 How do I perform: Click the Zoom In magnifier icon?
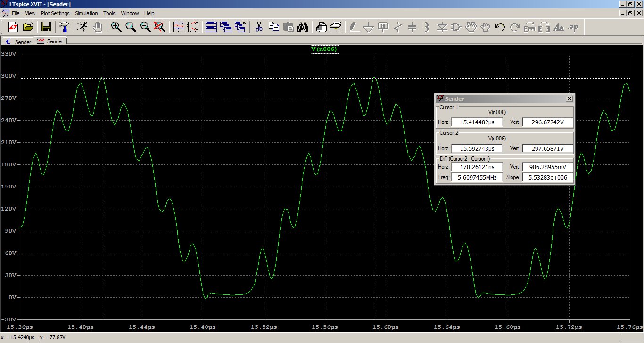point(116,27)
